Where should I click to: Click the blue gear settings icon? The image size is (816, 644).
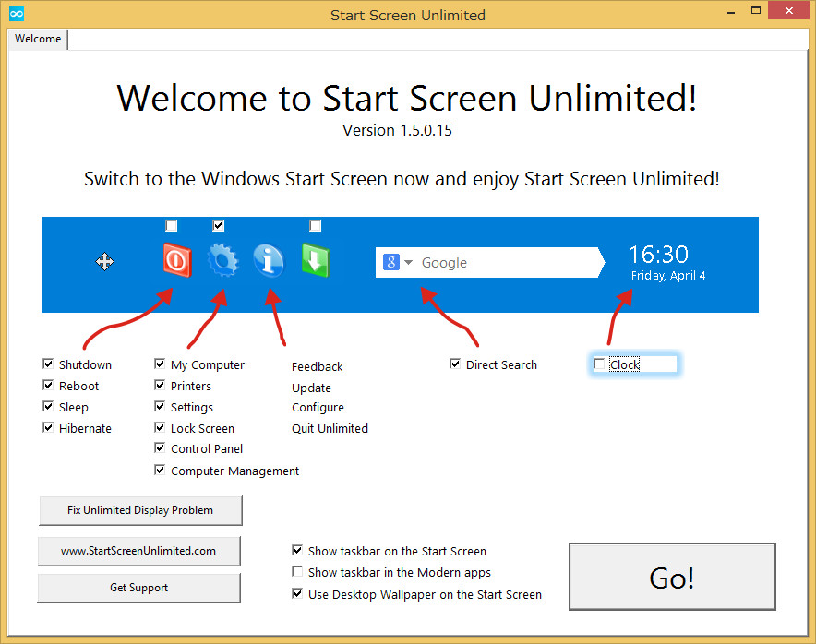click(222, 260)
